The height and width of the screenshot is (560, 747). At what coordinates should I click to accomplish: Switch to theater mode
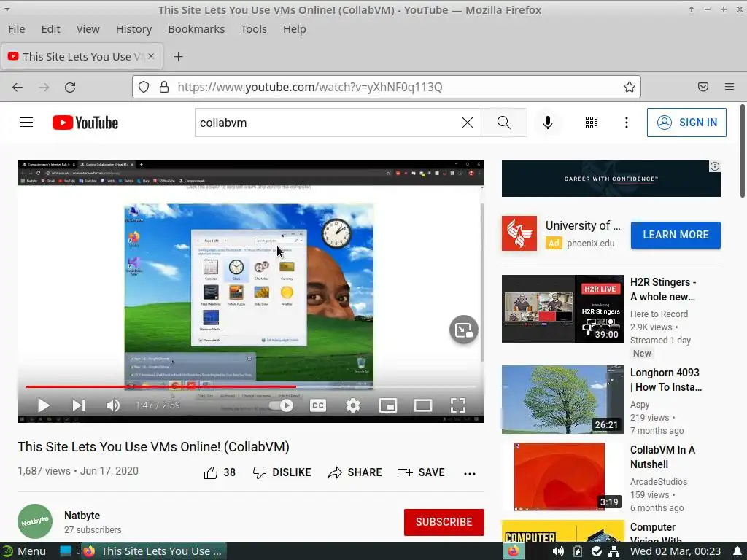coord(423,405)
